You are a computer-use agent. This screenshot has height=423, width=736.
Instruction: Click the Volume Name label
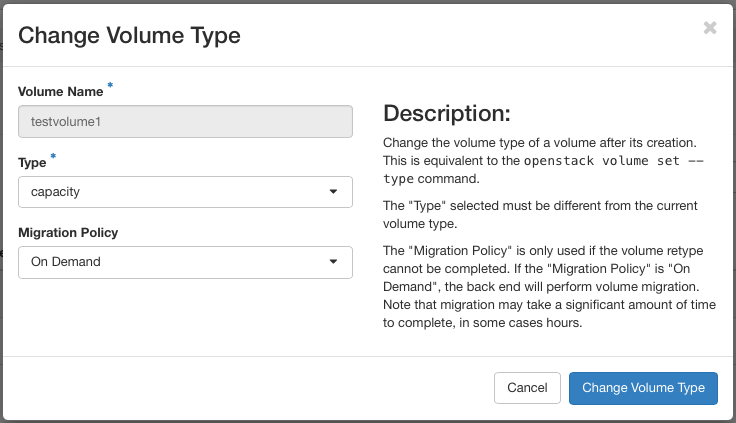point(61,92)
